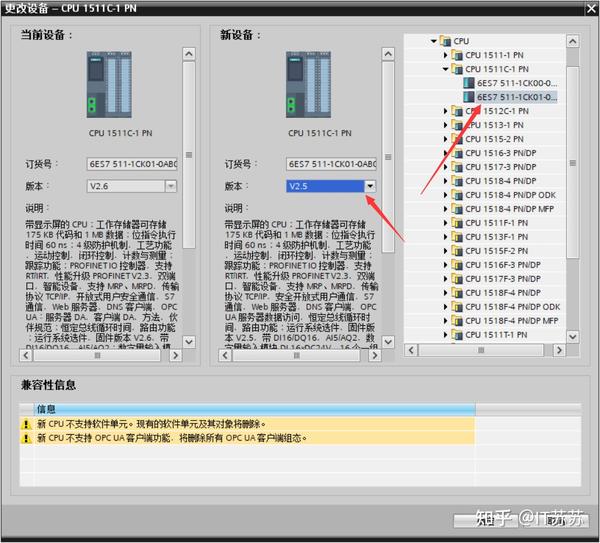Screen dimensions: 600x543
Task: Select the OPC UA client not supported row
Action: click(x=247, y=438)
